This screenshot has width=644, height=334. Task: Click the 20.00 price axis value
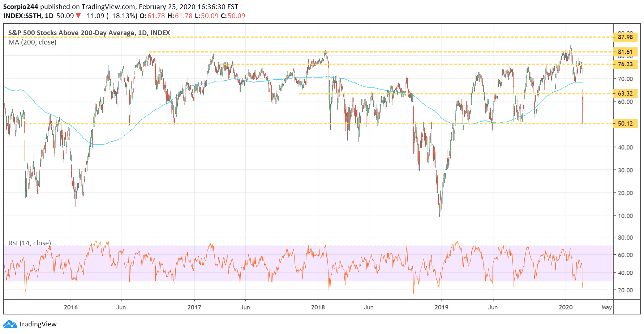click(x=625, y=193)
